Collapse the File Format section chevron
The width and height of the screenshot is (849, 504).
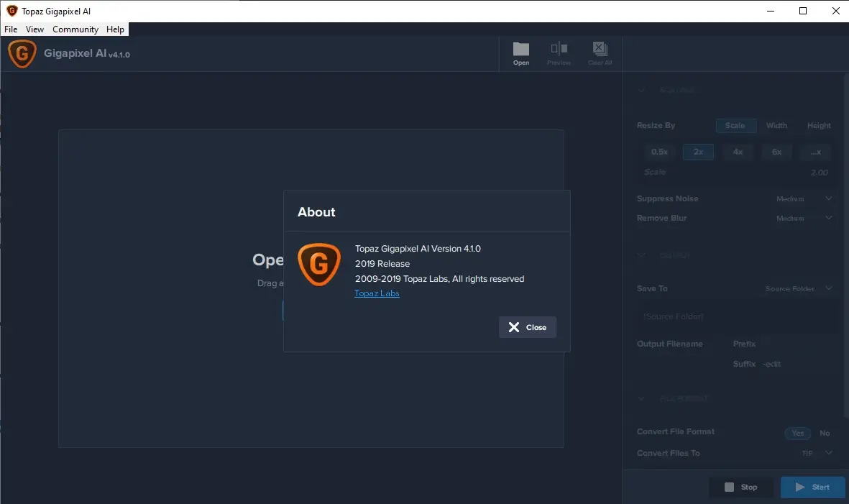click(x=642, y=398)
